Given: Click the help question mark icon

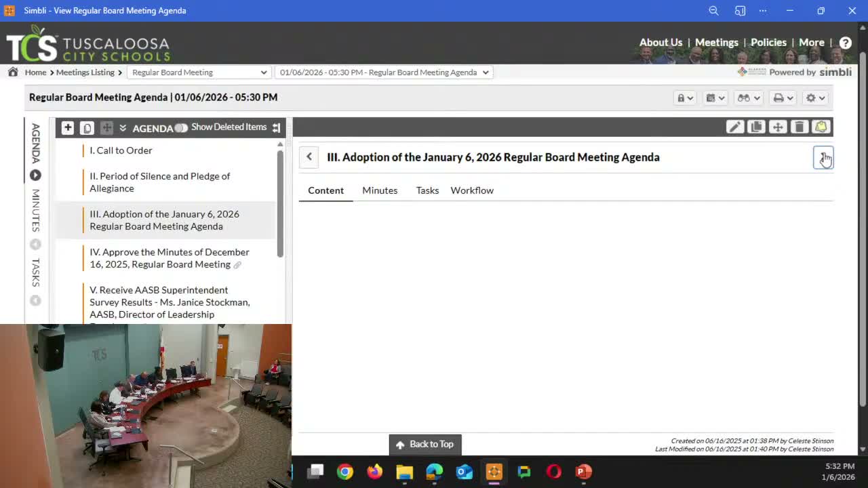Looking at the screenshot, I should (x=846, y=43).
